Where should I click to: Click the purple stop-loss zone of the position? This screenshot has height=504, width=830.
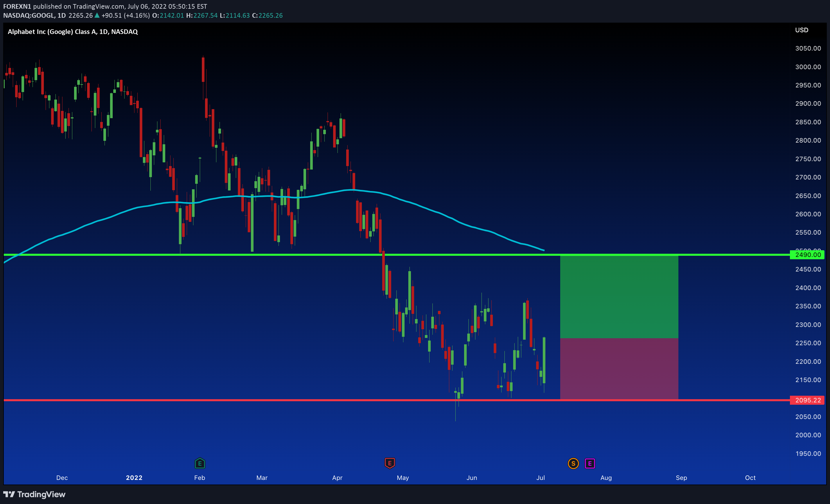click(619, 369)
